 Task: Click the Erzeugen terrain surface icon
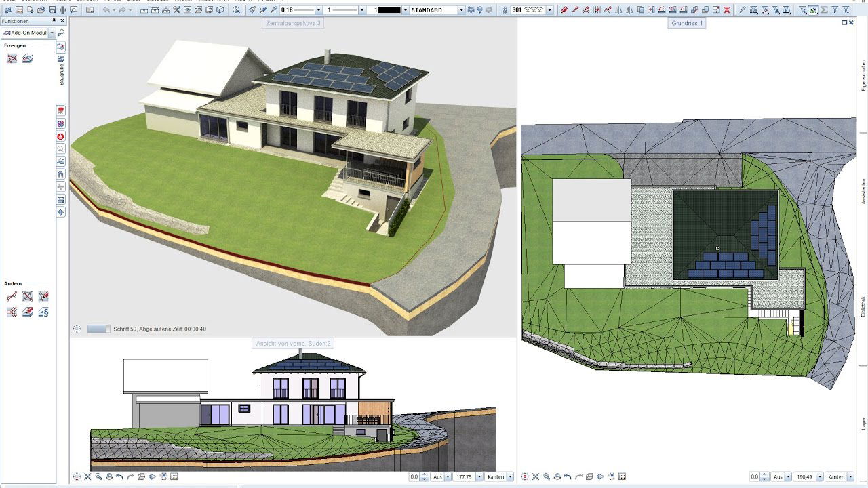28,59
